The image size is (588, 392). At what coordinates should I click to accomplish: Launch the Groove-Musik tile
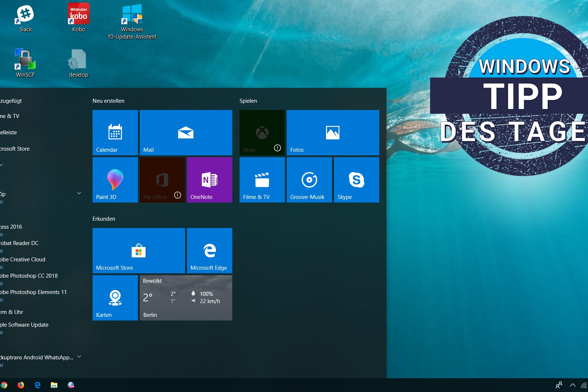(309, 180)
